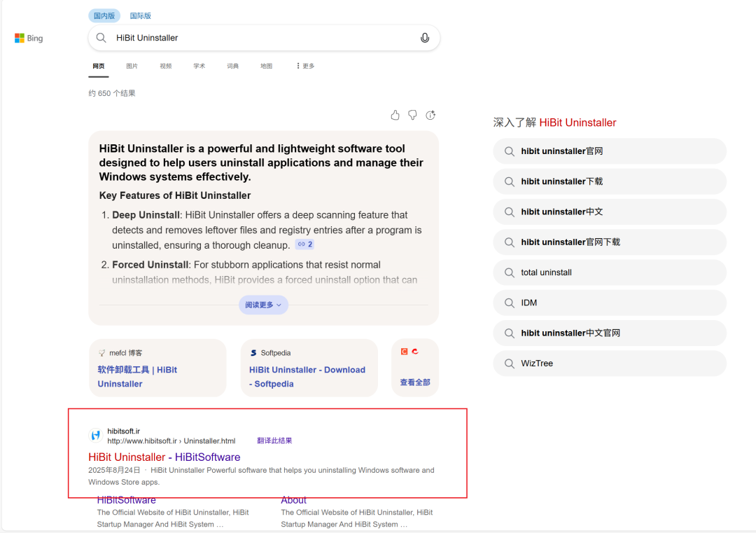
Task: Click the citation link badge numbered 2
Action: (305, 244)
